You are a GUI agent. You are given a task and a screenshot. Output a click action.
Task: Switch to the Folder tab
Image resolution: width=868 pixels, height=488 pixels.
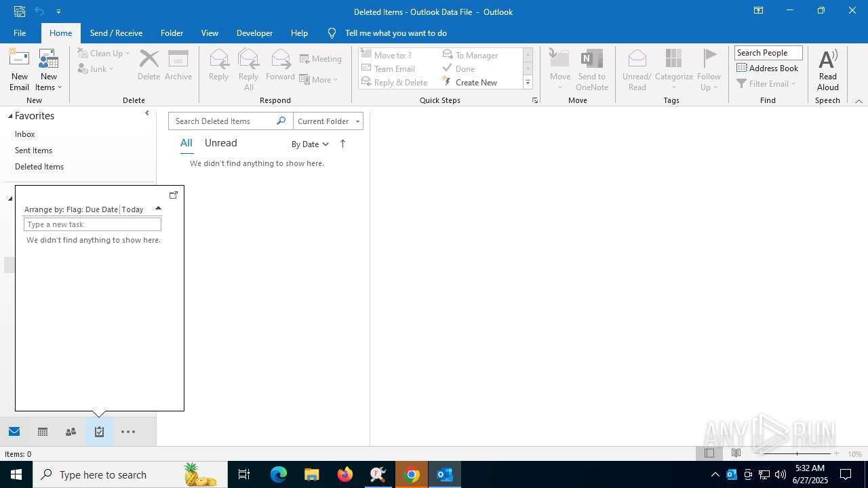(x=172, y=33)
